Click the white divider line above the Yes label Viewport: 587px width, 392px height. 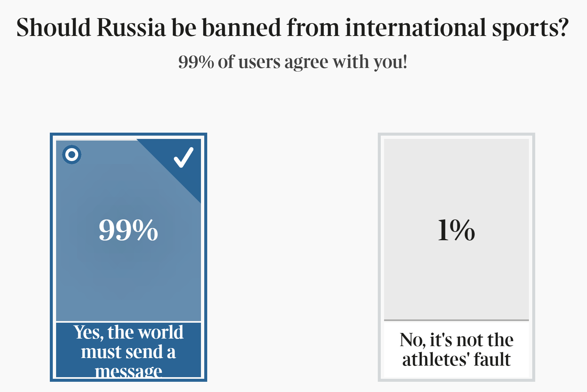point(128,321)
